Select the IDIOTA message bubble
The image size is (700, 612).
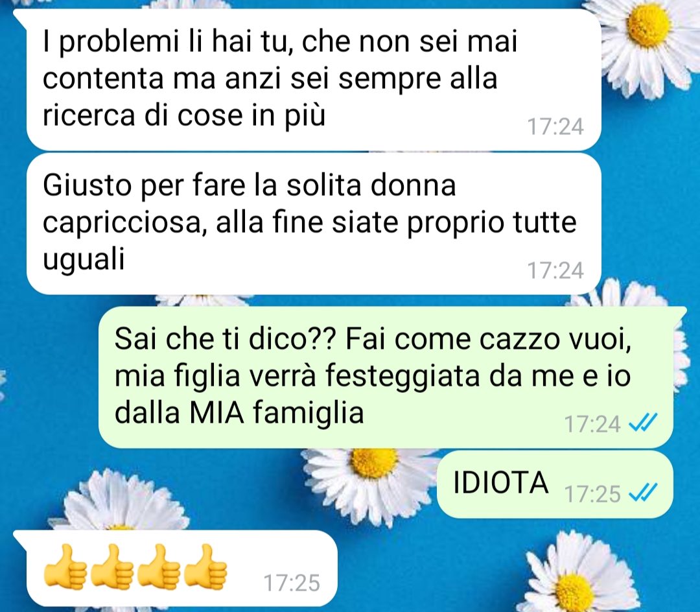(555, 484)
